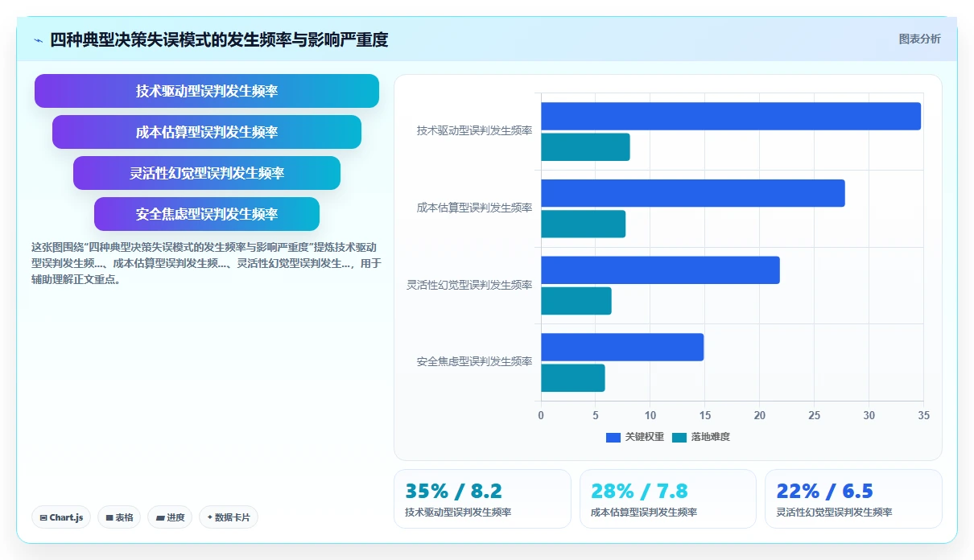
Task: Click the 成本估算型误判发生频率 y-axis label
Action: point(474,208)
